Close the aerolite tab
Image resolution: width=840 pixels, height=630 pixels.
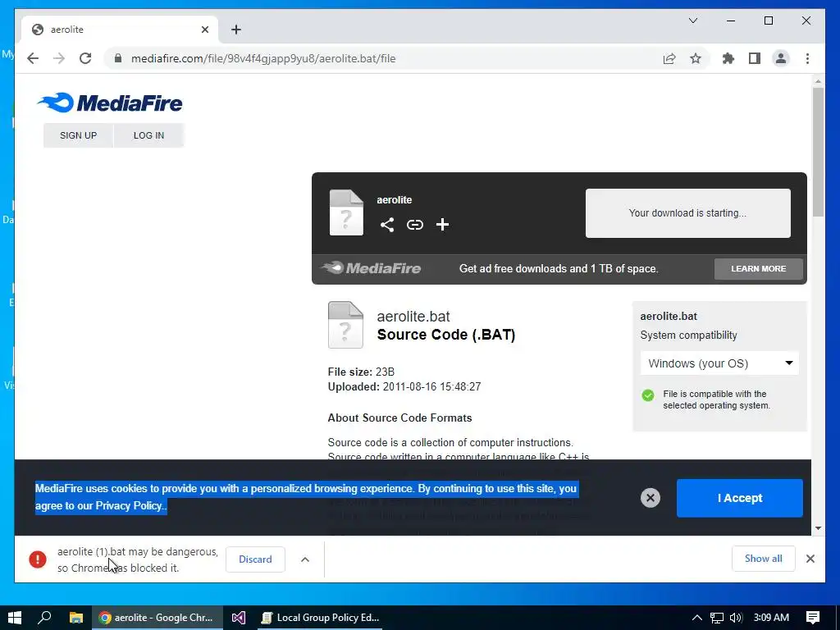click(x=204, y=30)
